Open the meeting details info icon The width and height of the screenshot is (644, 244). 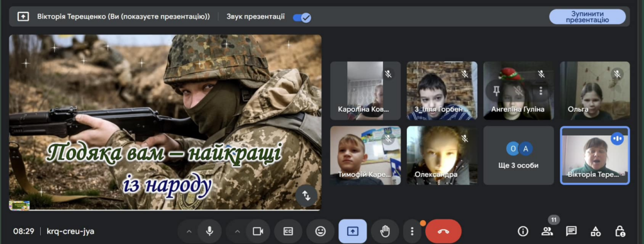pyautogui.click(x=523, y=231)
